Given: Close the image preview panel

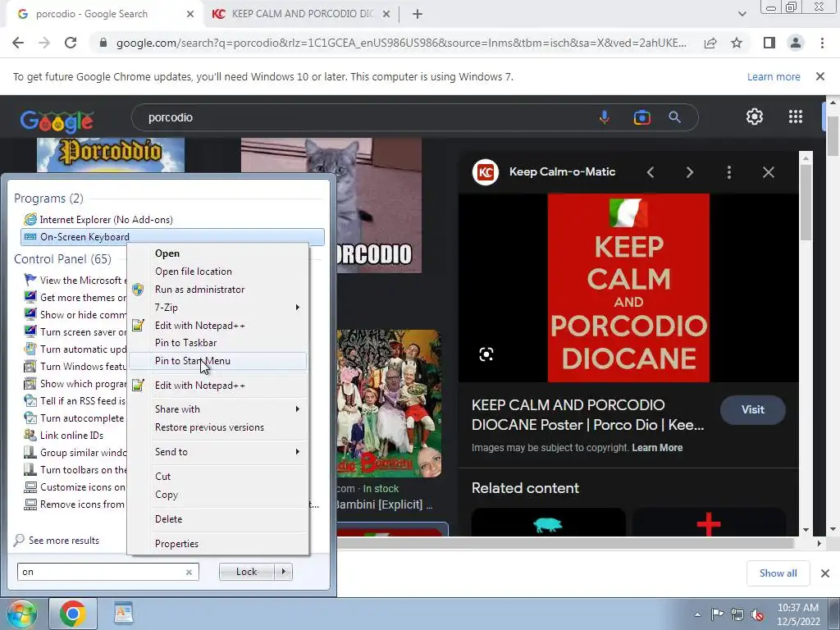Looking at the screenshot, I should (768, 172).
